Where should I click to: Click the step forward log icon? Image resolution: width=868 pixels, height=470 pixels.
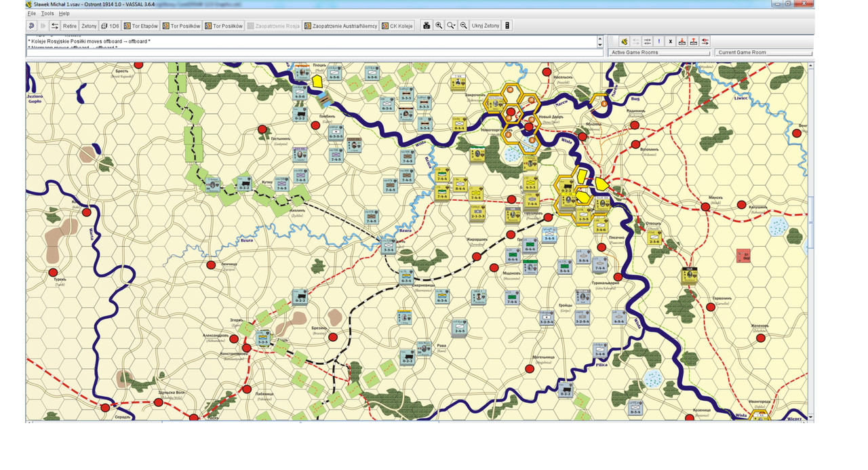(43, 26)
